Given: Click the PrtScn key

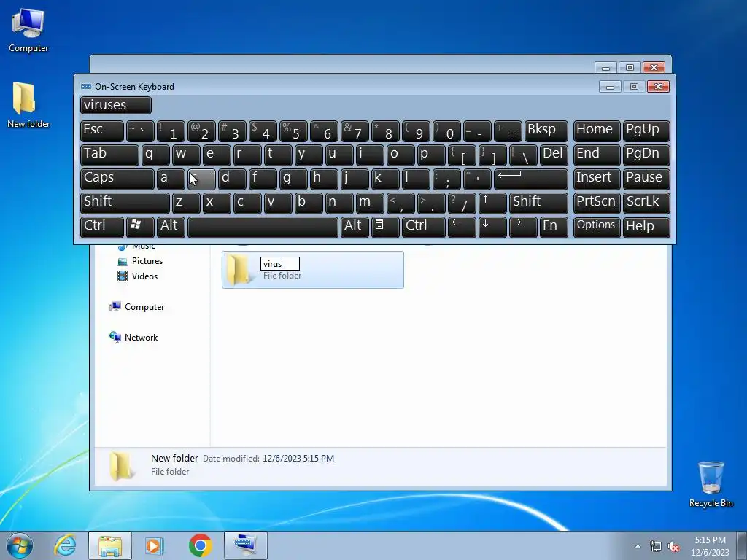Looking at the screenshot, I should 597,203.
